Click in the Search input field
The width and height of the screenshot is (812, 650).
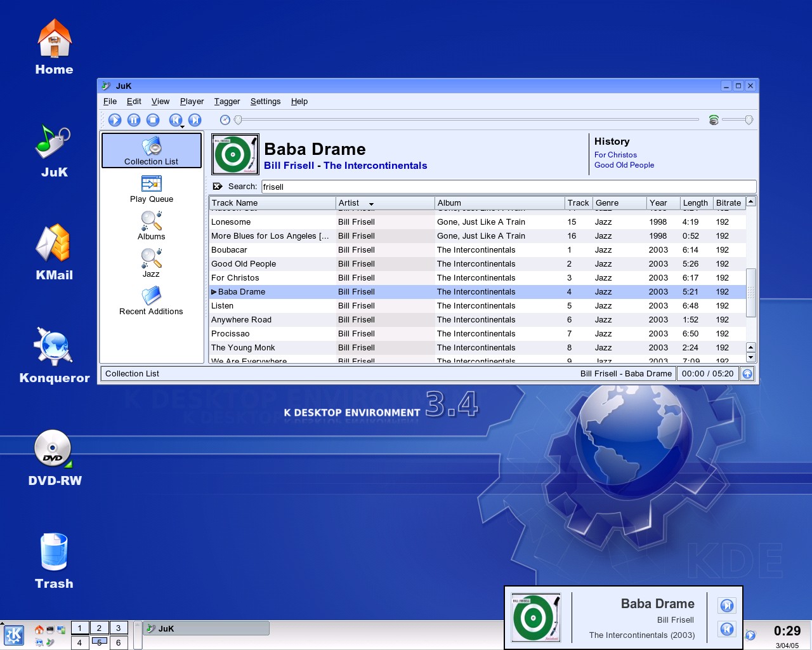pyautogui.click(x=509, y=187)
